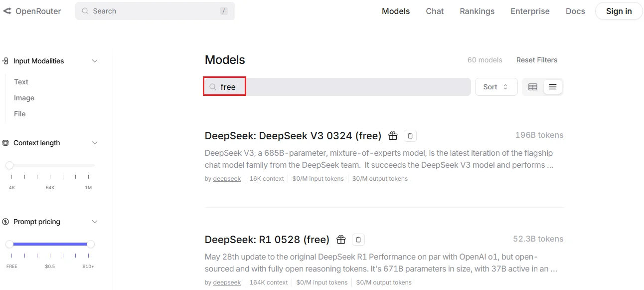Copy the DeepSeek V3 0324 model ID

[x=410, y=136]
